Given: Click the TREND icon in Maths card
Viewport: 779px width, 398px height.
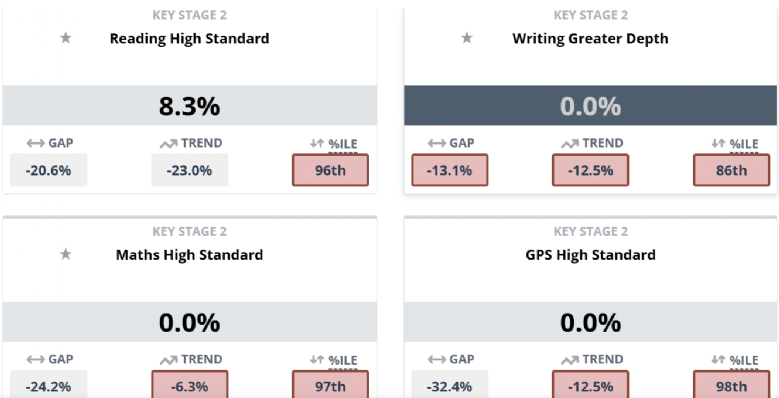Looking at the screenshot, I should coord(168,360).
